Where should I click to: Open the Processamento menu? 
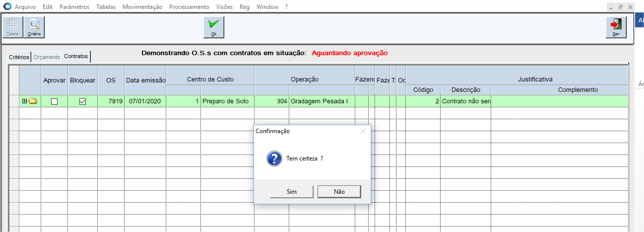pos(189,7)
